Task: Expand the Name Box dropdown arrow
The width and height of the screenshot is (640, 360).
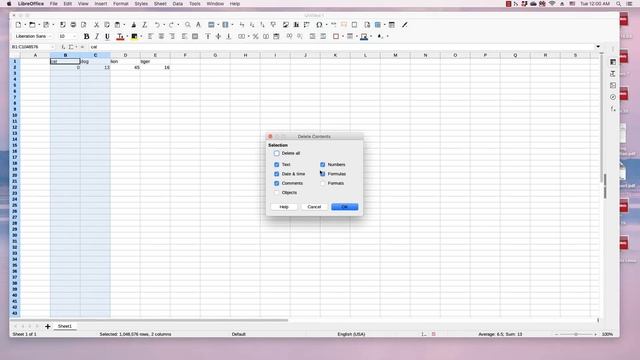Action: pos(52,47)
